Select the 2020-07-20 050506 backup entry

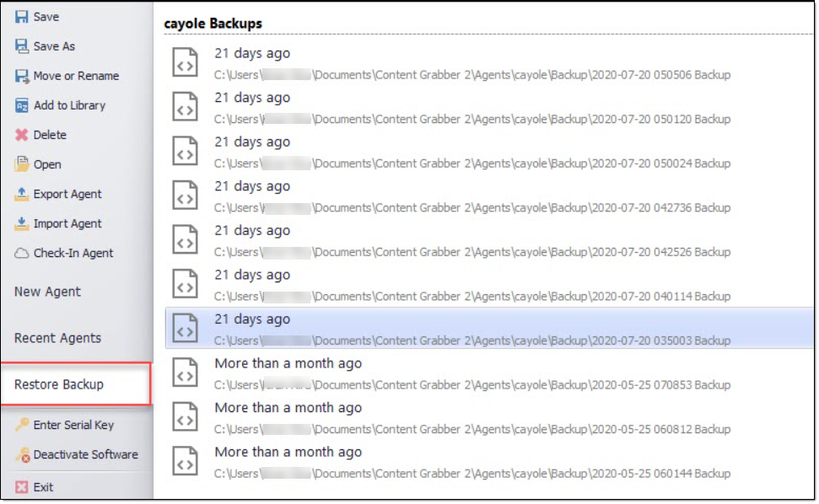click(x=472, y=63)
